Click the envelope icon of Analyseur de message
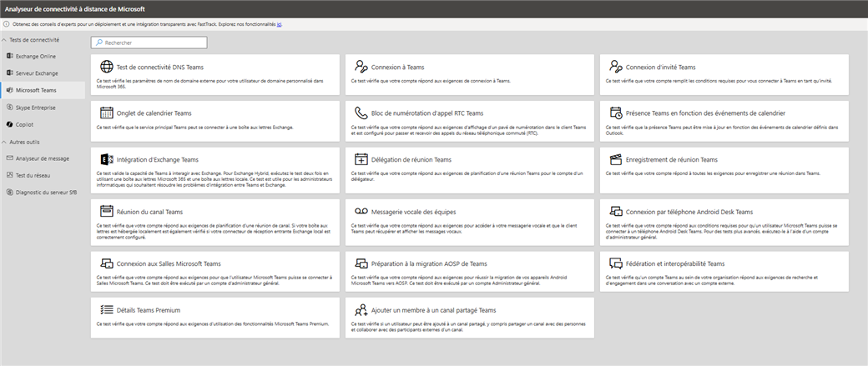This screenshot has width=868, height=366. 9,158
